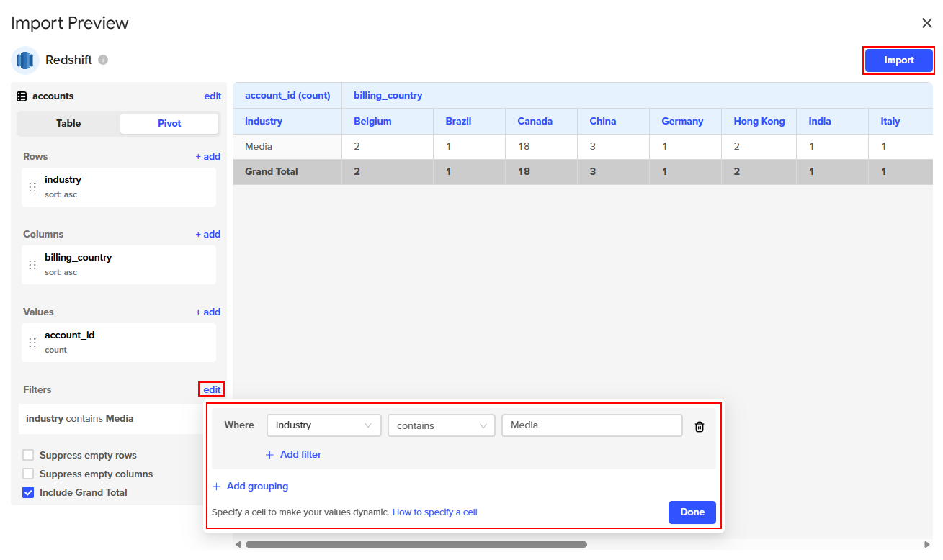The image size is (943, 560).
Task: Click the plus icon of Add grouping
Action: (x=217, y=487)
